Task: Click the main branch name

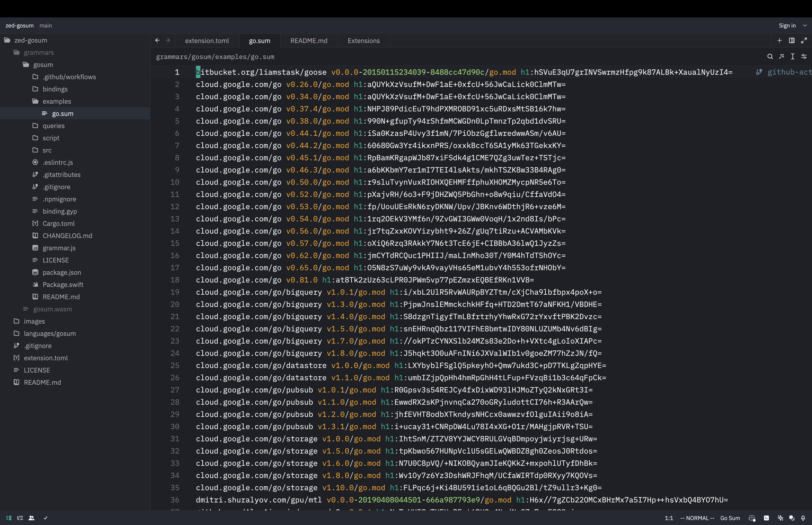Action: [46, 26]
